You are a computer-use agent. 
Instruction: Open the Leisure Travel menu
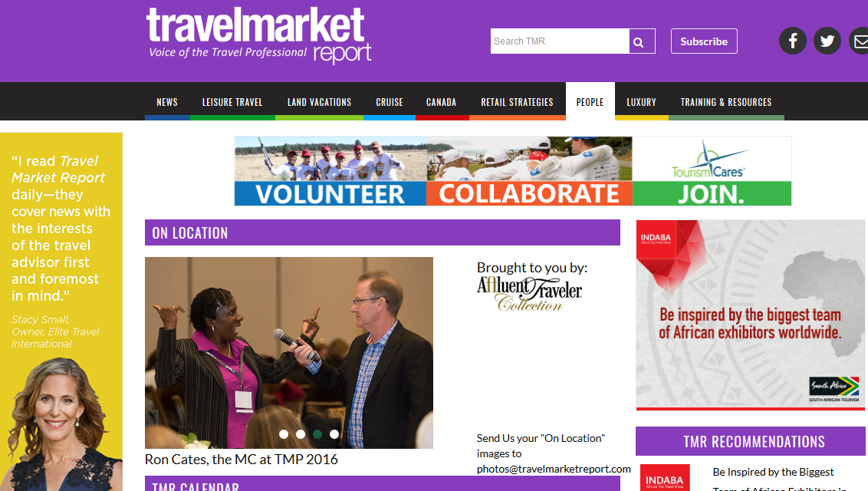232,102
